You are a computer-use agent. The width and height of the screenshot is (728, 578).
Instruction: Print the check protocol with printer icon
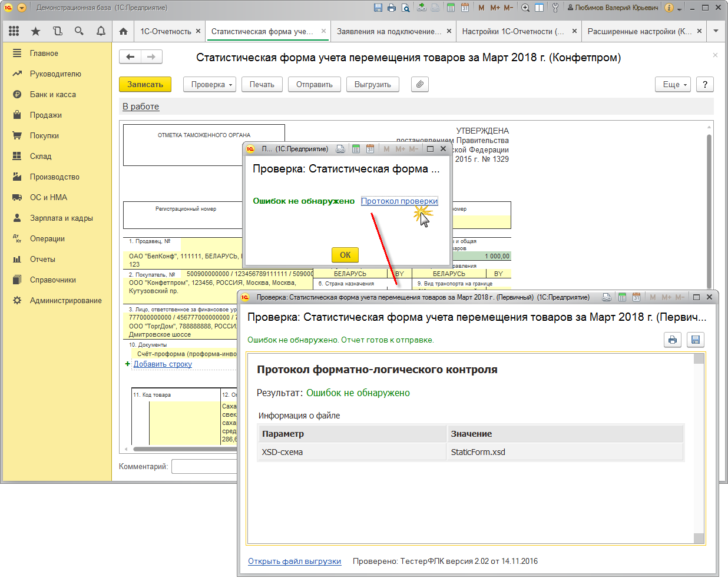[x=672, y=340]
